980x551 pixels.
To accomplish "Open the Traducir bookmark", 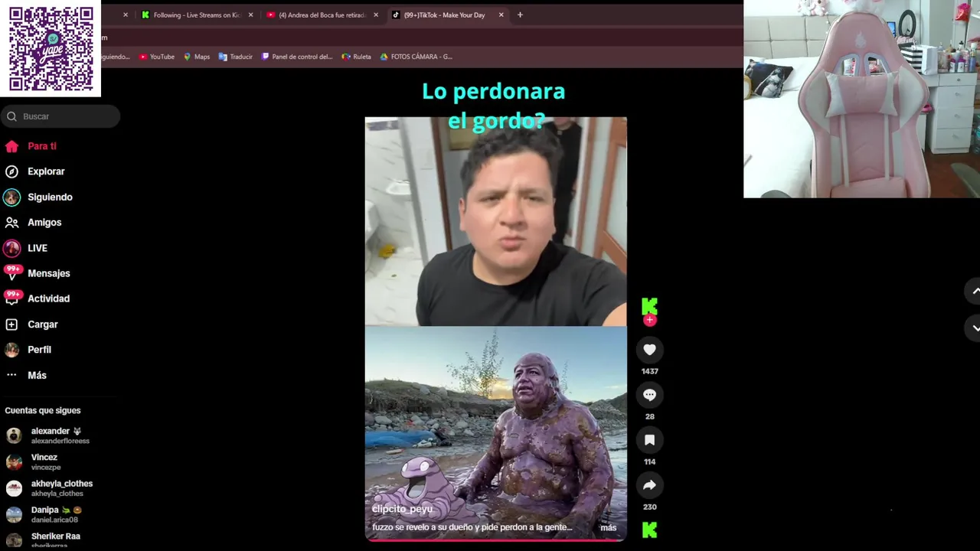I will (x=236, y=57).
